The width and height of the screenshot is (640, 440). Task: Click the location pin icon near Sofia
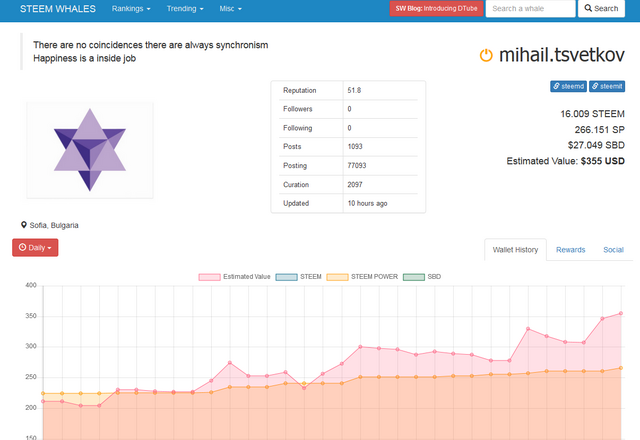click(24, 225)
